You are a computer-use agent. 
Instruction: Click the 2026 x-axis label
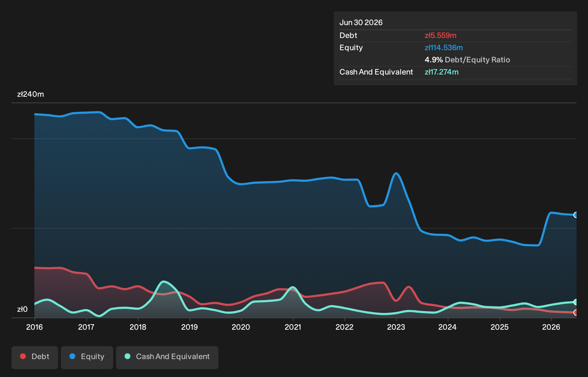[x=551, y=327]
